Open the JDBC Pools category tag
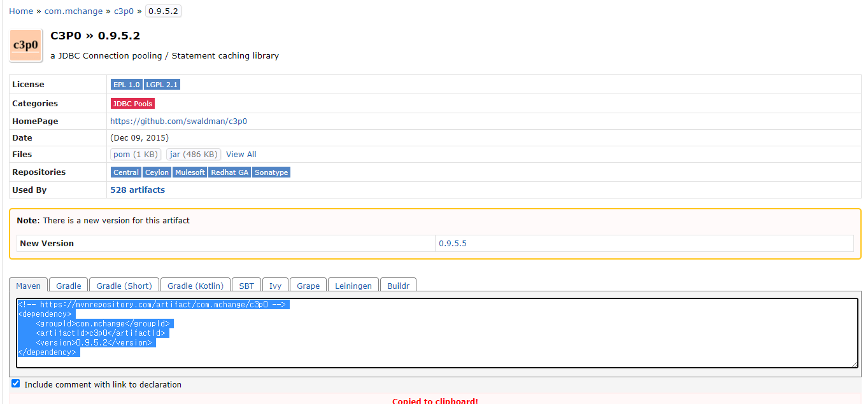Image resolution: width=868 pixels, height=404 pixels. [x=132, y=104]
